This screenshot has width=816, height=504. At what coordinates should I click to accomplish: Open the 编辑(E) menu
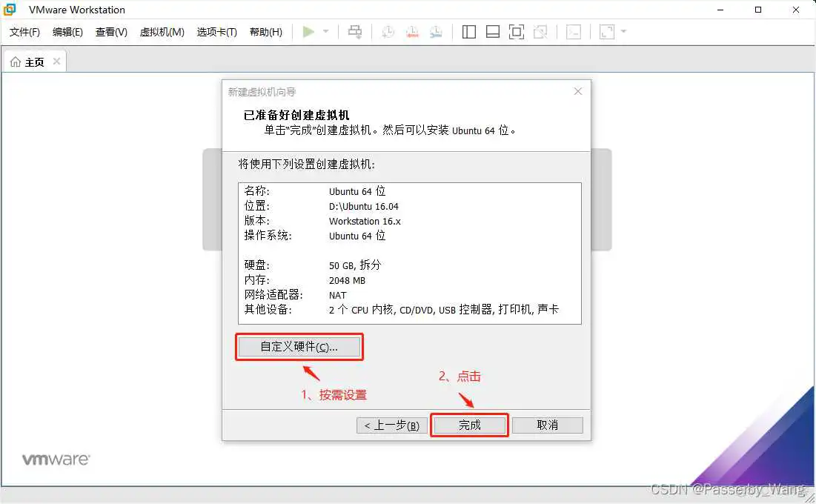click(67, 32)
